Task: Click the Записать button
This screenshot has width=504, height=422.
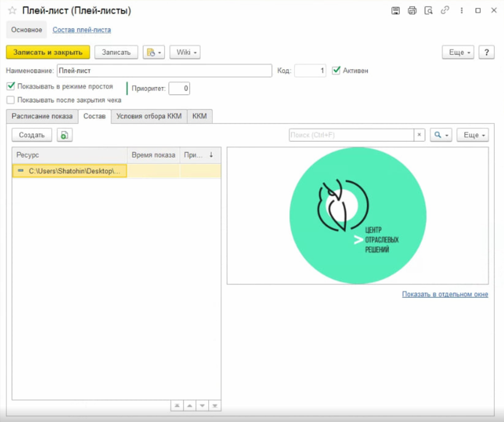Action: click(x=116, y=52)
